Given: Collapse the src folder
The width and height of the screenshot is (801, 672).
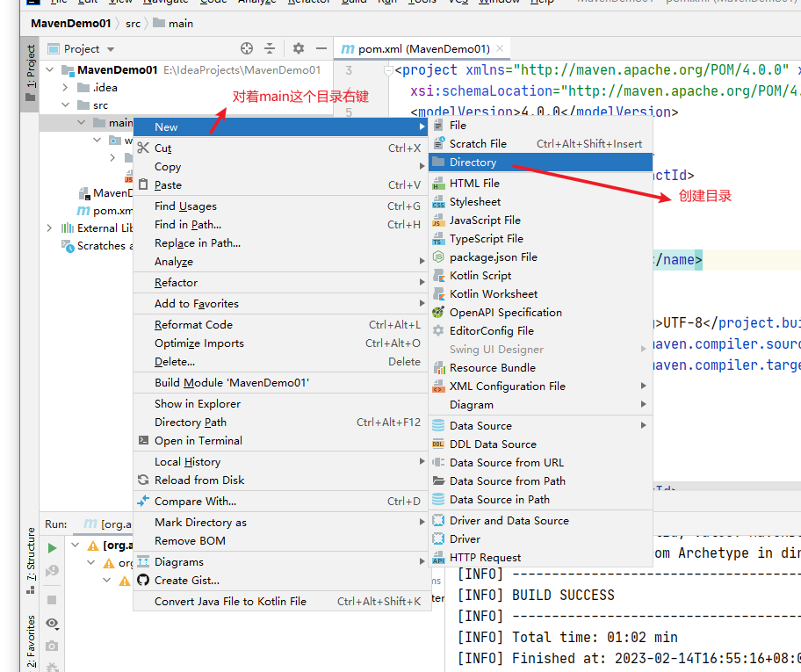Looking at the screenshot, I should (65, 105).
